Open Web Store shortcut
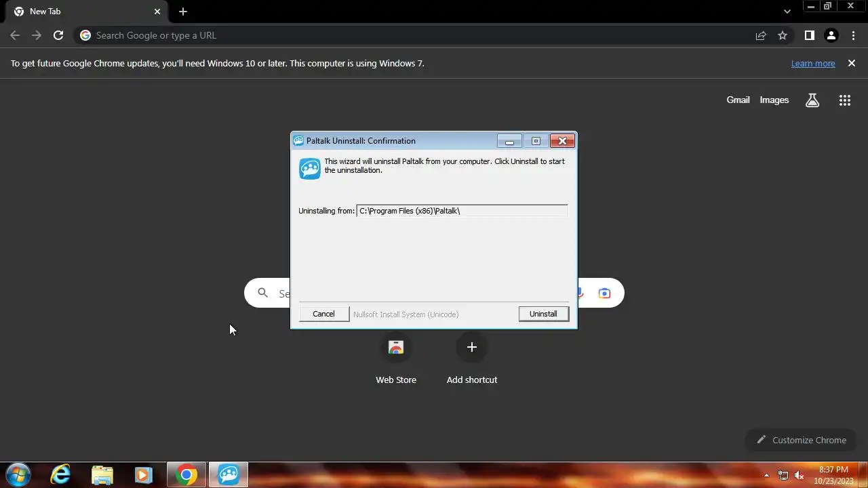The width and height of the screenshot is (868, 488). [x=396, y=347]
